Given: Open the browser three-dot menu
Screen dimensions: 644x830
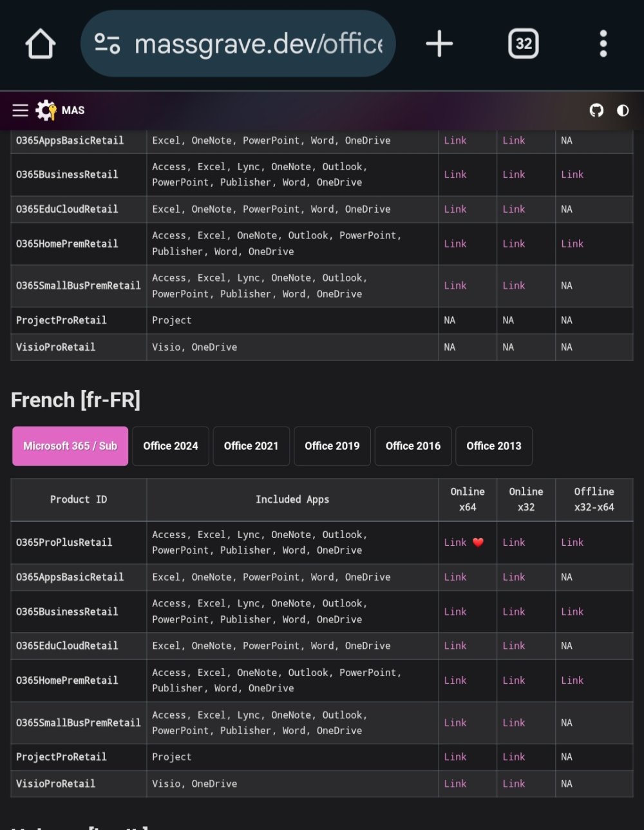Looking at the screenshot, I should [603, 44].
